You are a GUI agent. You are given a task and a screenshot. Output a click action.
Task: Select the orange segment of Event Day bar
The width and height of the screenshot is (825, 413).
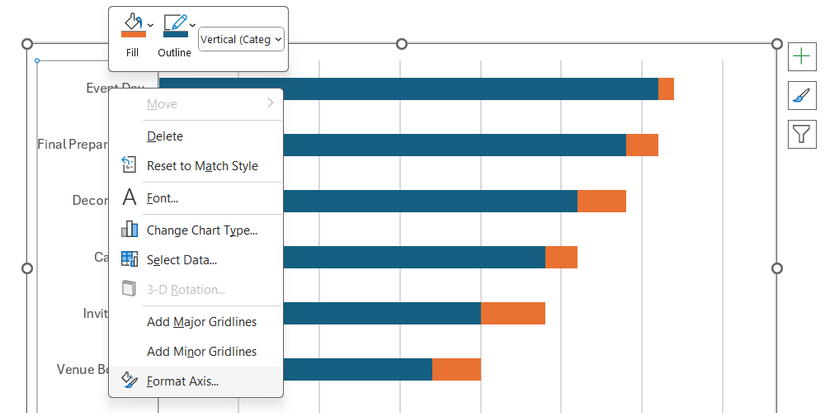pyautogui.click(x=666, y=89)
